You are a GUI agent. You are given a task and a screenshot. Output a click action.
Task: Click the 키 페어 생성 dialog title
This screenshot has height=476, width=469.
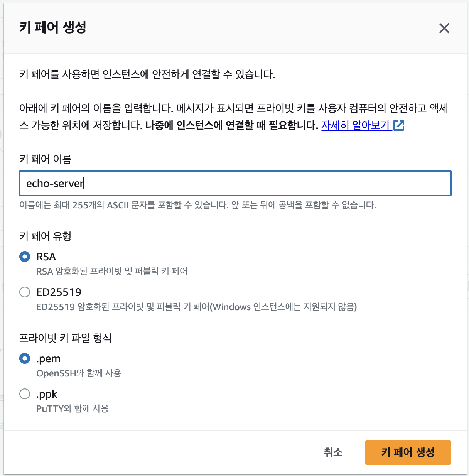point(53,28)
